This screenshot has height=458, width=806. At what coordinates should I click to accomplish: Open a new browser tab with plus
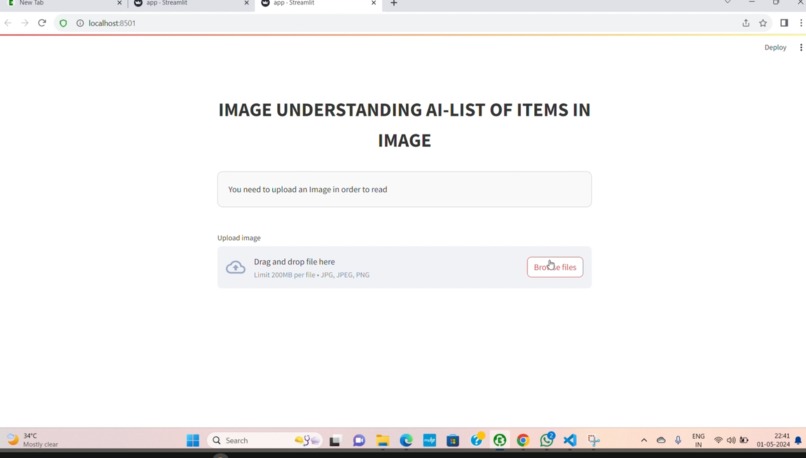394,3
